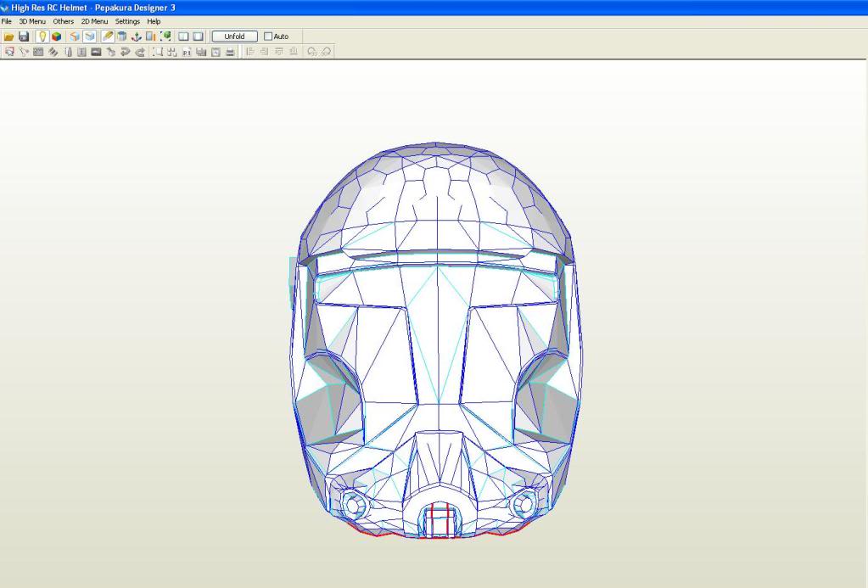Click the page number P.1 icon

click(187, 52)
